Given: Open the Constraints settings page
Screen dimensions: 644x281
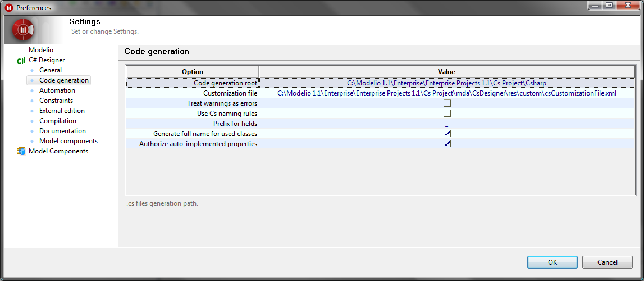Looking at the screenshot, I should coord(56,101).
